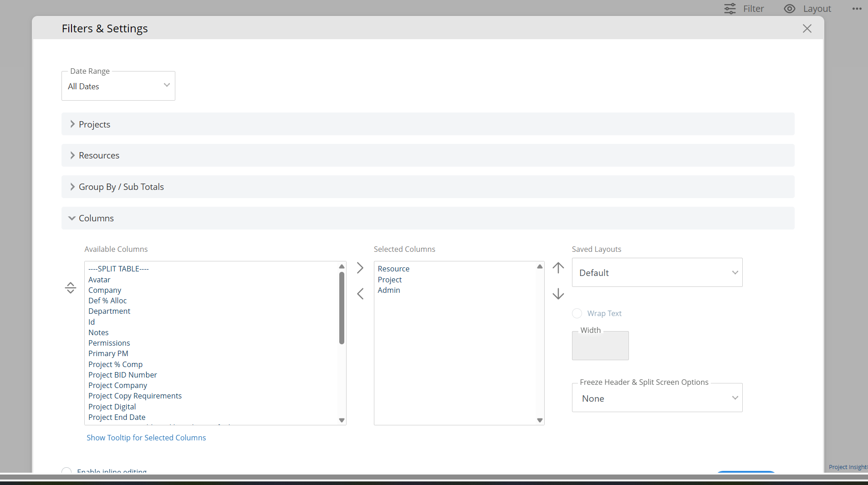Screen dimensions: 868x485
Task: Click Show Tooltip for Selected Columns link
Action: (146, 438)
